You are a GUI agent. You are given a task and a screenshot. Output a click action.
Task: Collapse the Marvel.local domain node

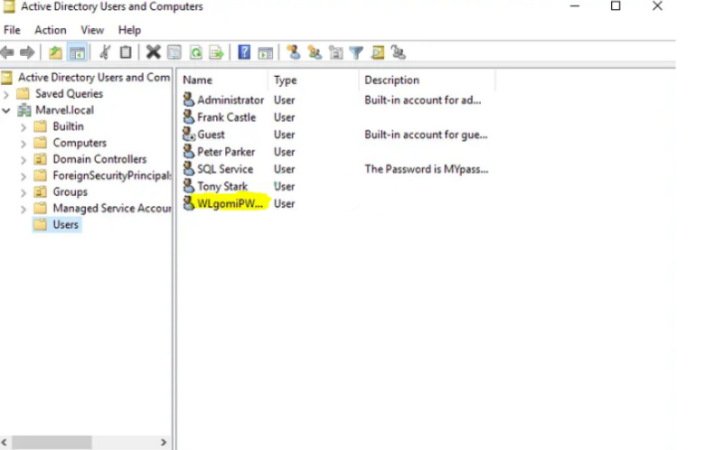click(x=8, y=110)
